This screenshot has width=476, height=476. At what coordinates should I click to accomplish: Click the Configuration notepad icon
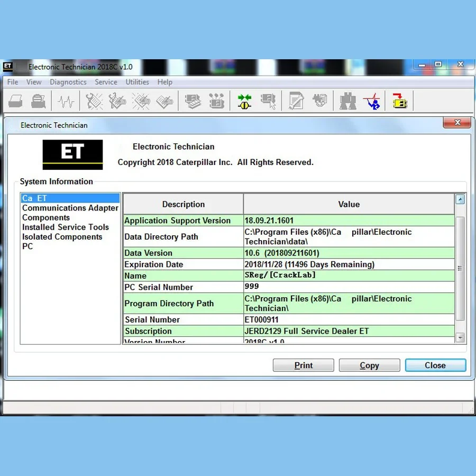click(x=296, y=100)
